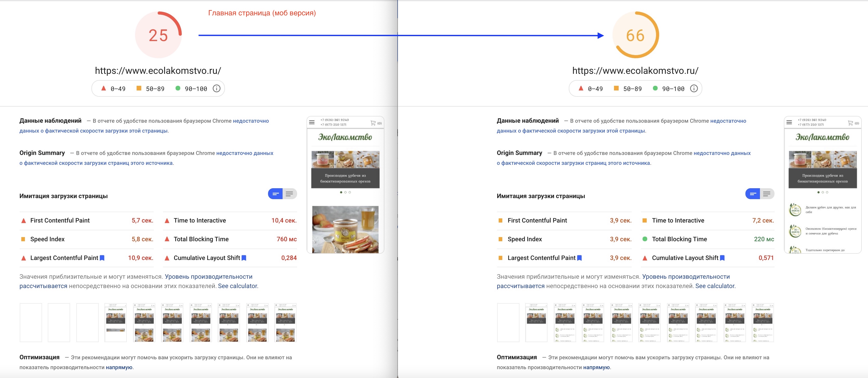
Task: Click hamburger menu in left mobile preview
Action: point(312,122)
